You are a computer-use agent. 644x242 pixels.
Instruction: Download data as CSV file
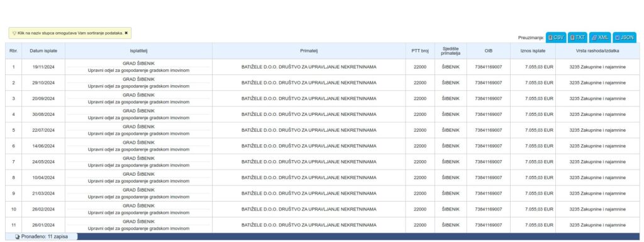pyautogui.click(x=556, y=37)
